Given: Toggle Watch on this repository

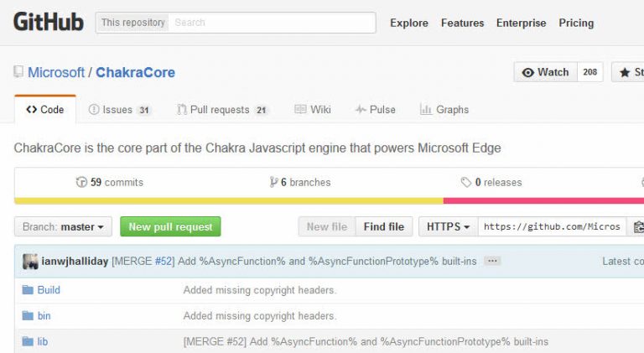Looking at the screenshot, I should coord(545,72).
